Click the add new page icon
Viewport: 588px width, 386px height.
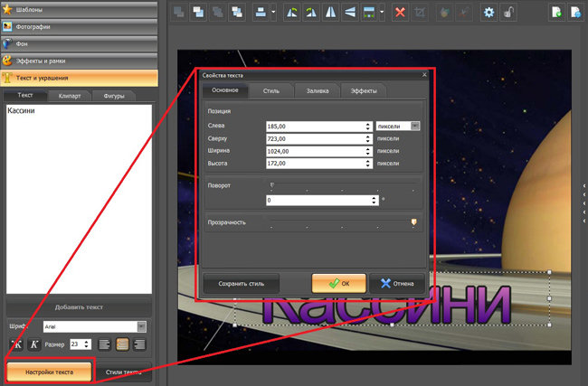click(557, 13)
